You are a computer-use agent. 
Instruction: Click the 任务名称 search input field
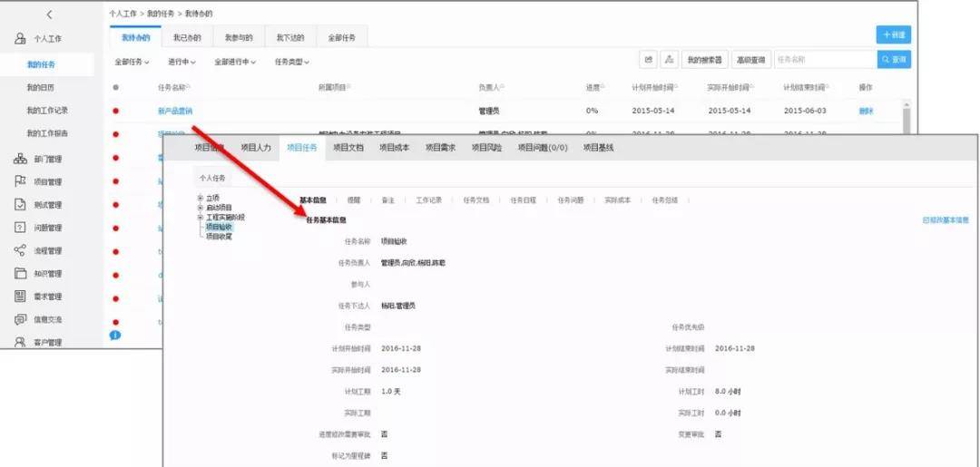point(824,60)
